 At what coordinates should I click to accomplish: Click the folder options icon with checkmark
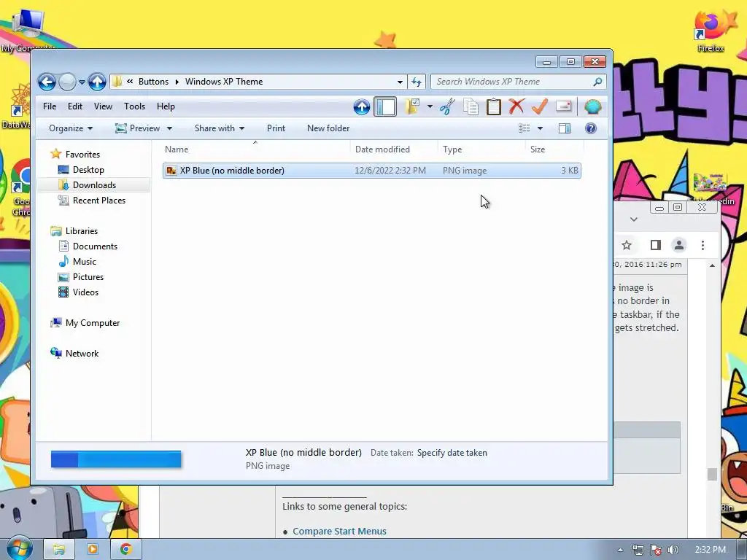(x=412, y=106)
